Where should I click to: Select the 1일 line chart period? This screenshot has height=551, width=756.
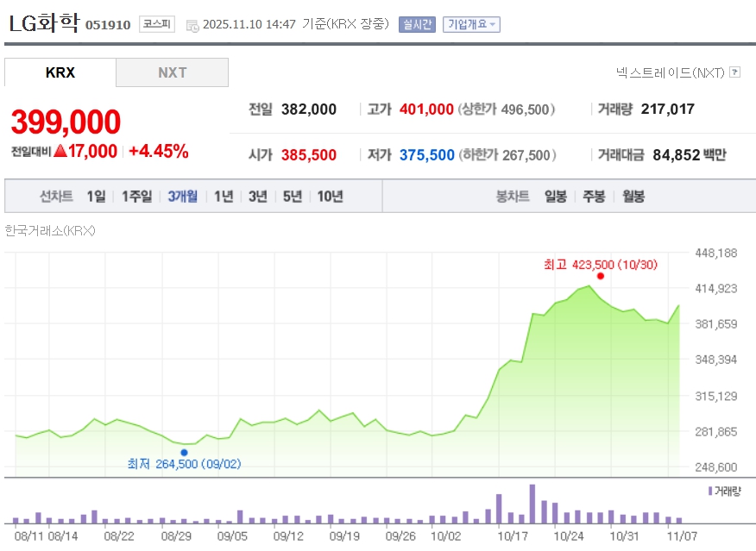(x=96, y=197)
